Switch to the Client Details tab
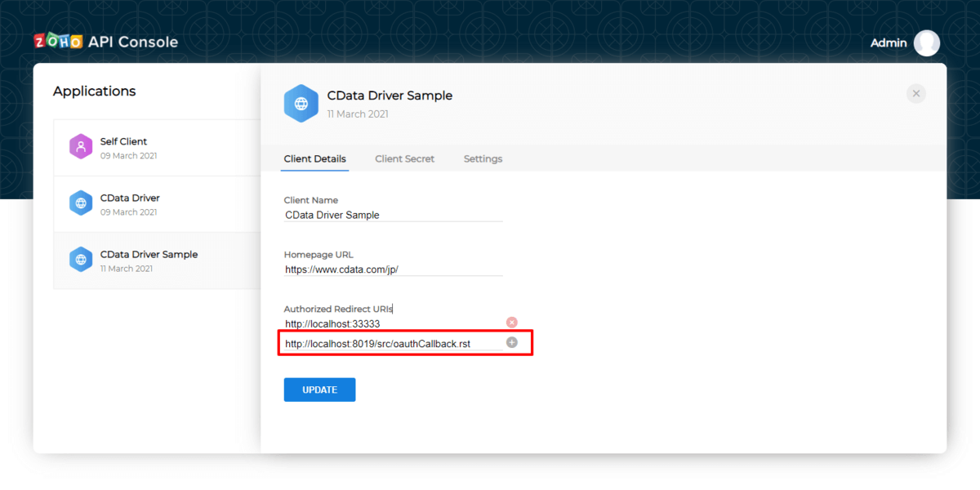The height and width of the screenshot is (490, 980). pyautogui.click(x=315, y=158)
